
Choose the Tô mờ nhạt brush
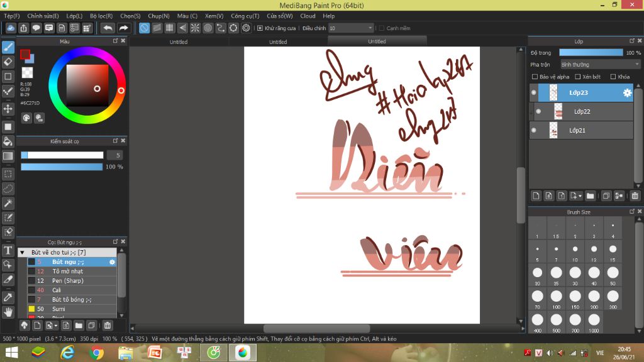point(72,271)
